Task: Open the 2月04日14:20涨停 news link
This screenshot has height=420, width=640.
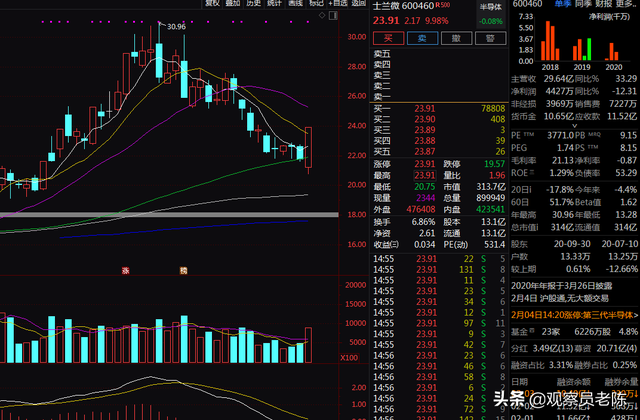Action: click(574, 315)
